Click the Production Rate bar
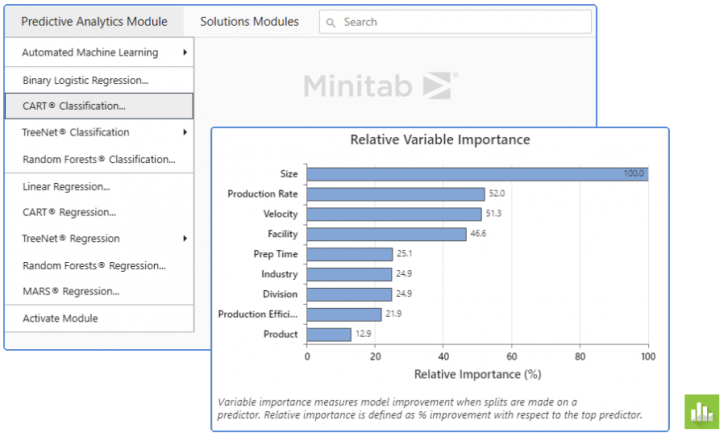 point(396,194)
